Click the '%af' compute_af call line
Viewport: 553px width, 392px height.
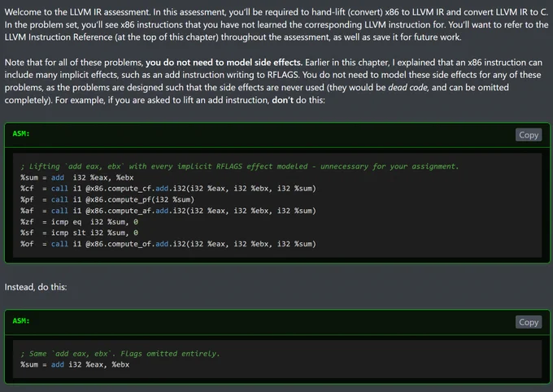point(168,211)
